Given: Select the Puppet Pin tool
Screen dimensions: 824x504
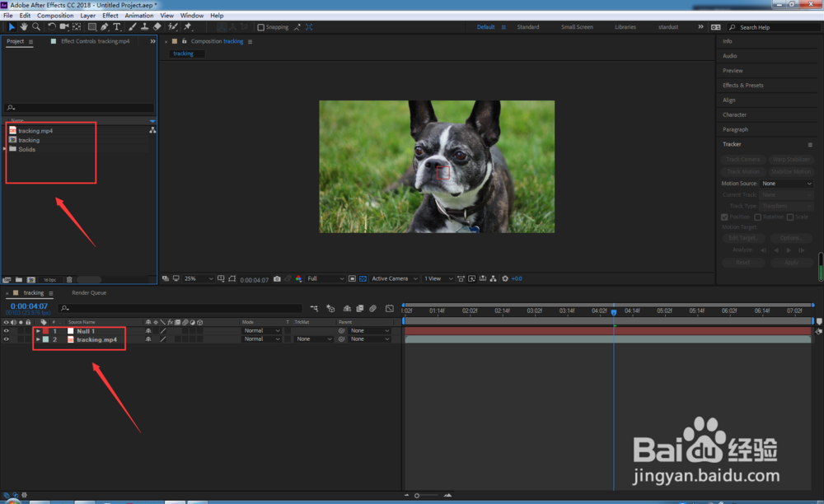Looking at the screenshot, I should (188, 27).
